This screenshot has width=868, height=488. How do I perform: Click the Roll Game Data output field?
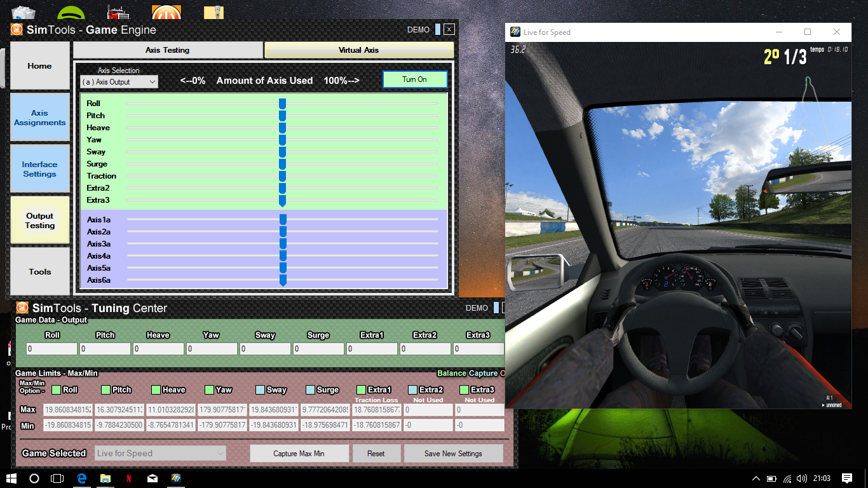(x=51, y=349)
